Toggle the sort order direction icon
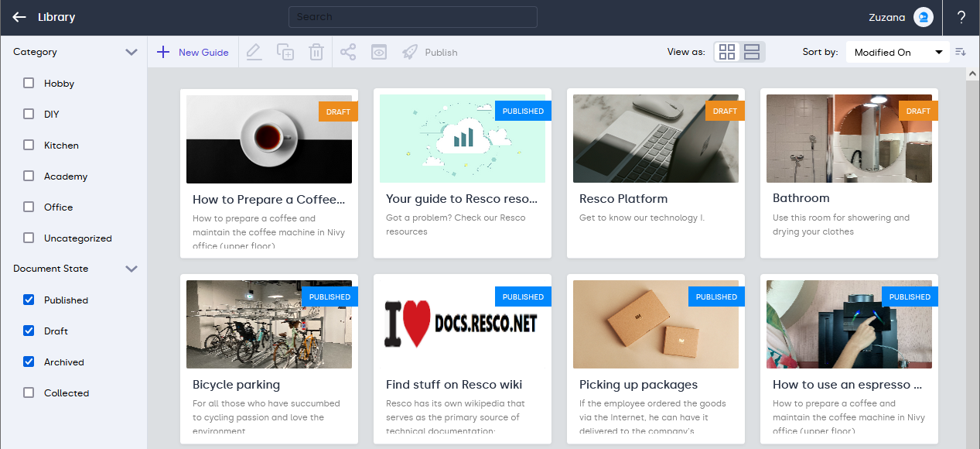The height and width of the screenshot is (449, 980). coord(961,52)
